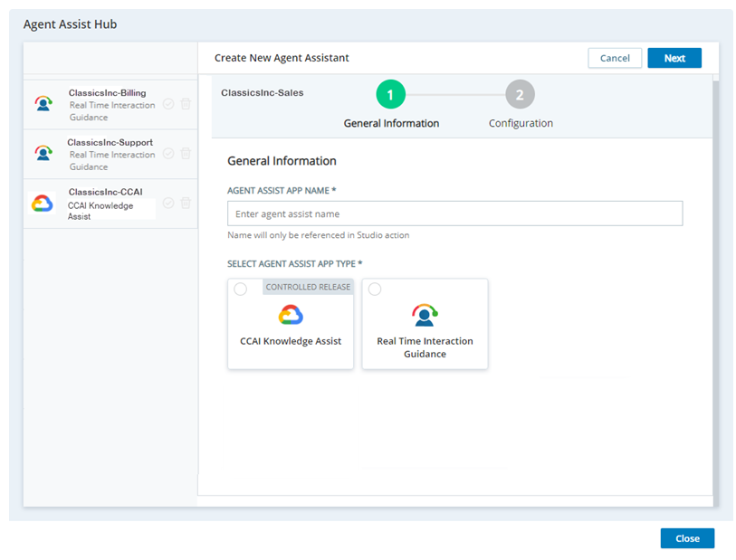Click the Google Cloud icon on CCAI card
736x560 pixels.
tap(291, 315)
